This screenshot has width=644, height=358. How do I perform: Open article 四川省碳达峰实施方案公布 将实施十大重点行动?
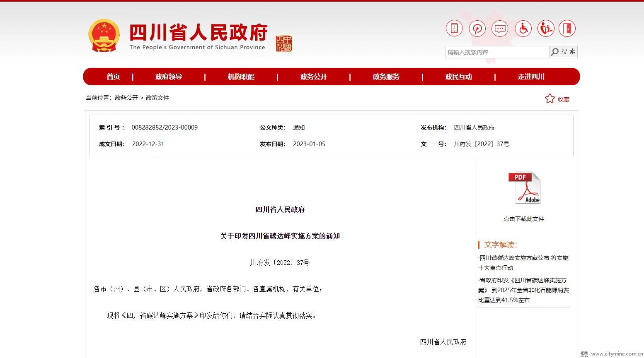523,263
